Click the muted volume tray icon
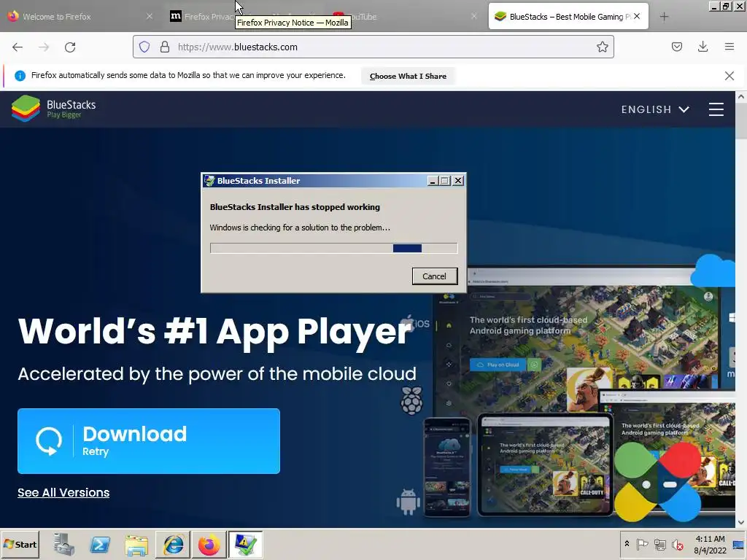Viewport: 747px width, 560px height. point(678,544)
